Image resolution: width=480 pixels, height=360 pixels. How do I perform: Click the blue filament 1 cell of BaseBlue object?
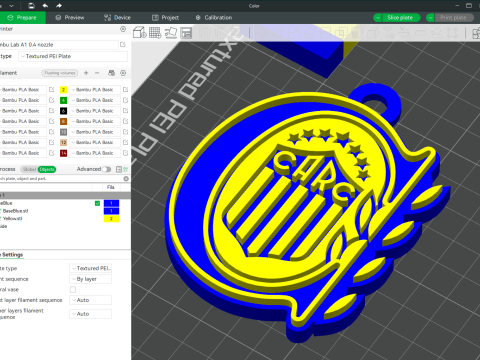click(111, 203)
